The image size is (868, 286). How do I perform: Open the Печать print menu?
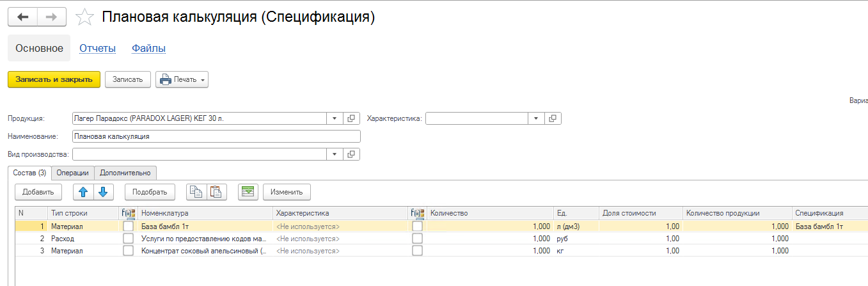point(182,79)
